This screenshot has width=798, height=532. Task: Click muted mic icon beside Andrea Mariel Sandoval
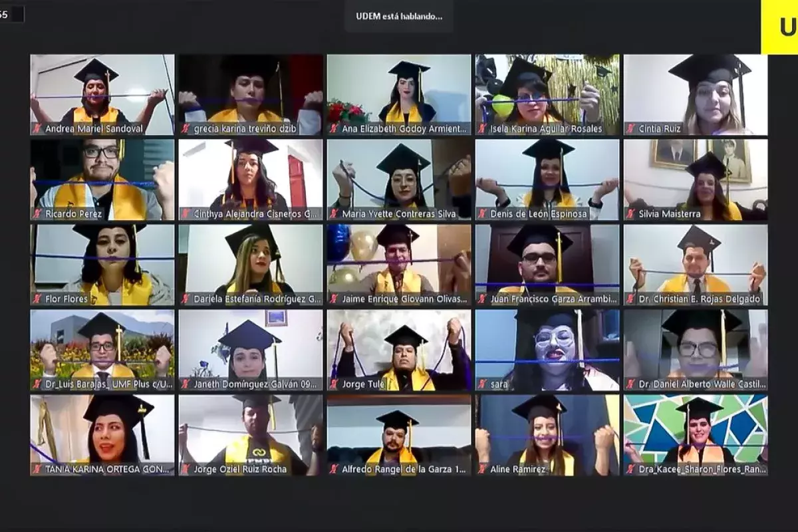38,129
